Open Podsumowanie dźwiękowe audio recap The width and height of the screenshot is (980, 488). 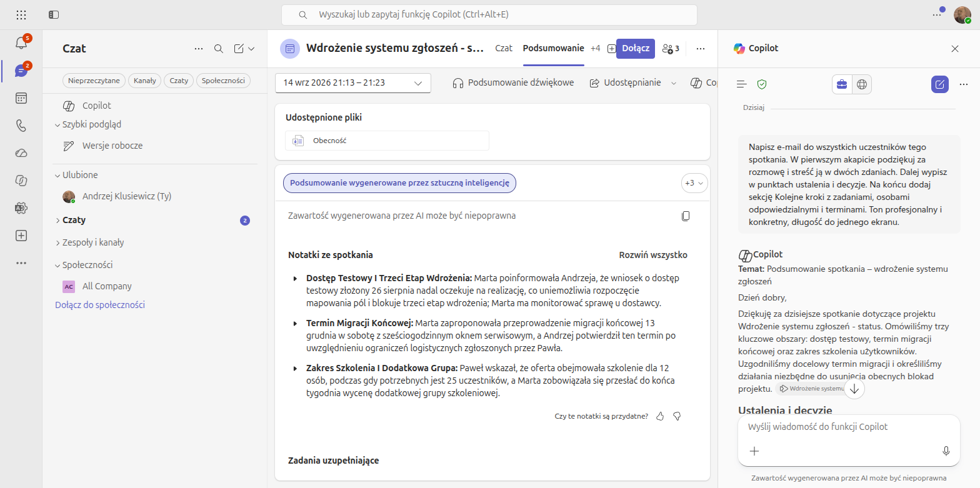click(512, 82)
